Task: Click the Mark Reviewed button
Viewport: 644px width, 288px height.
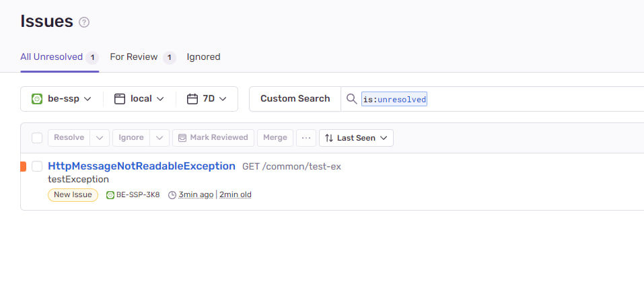Action: click(213, 138)
